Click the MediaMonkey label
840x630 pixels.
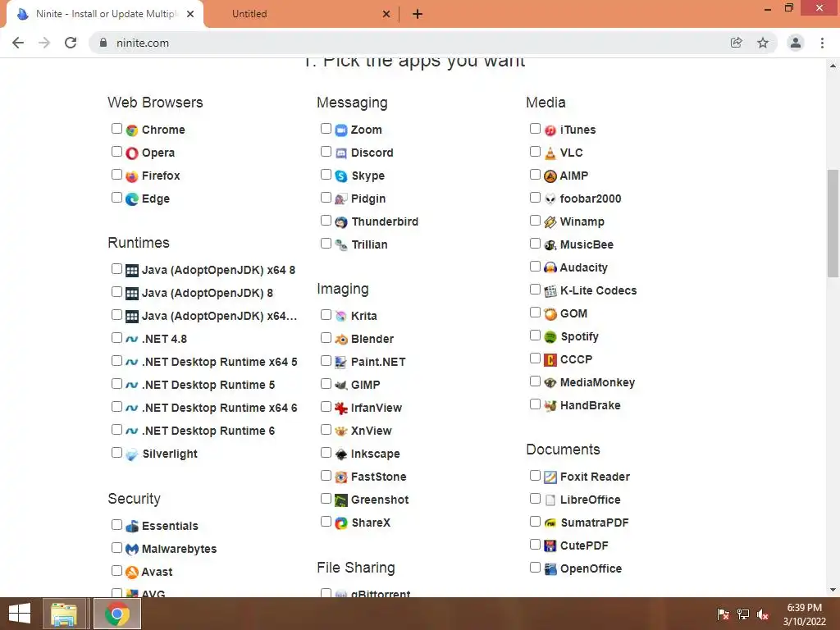597,382
